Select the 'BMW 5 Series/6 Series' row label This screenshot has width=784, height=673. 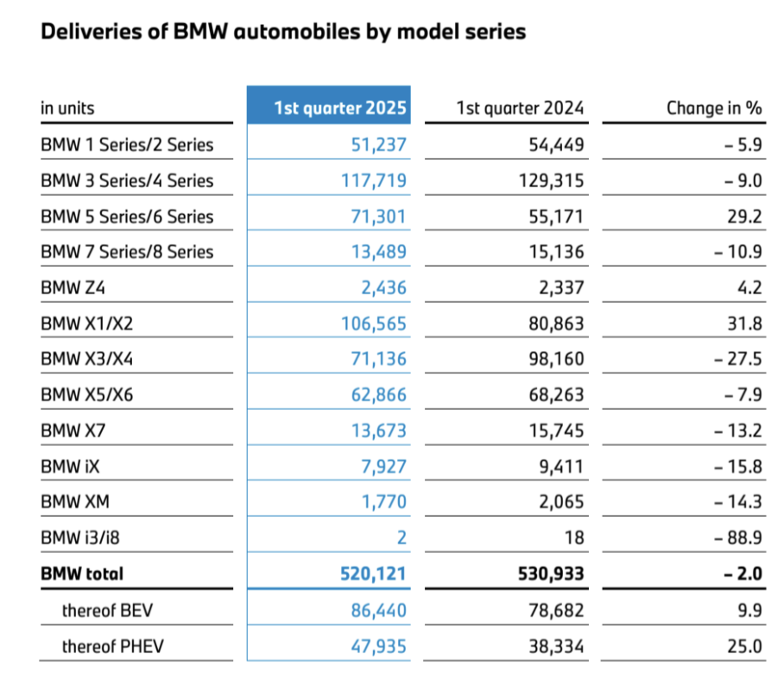coord(127,217)
